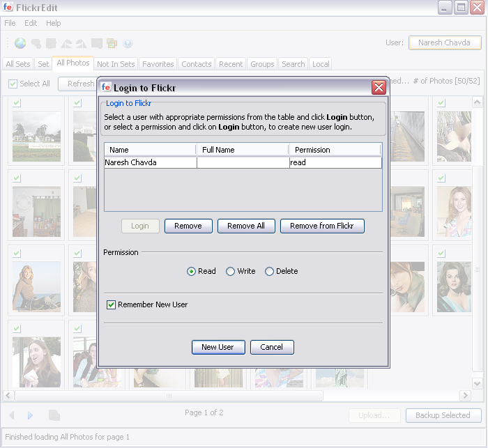This screenshot has width=488, height=448.
Task: Click the rotate left toolbar icon
Action: 66,44
